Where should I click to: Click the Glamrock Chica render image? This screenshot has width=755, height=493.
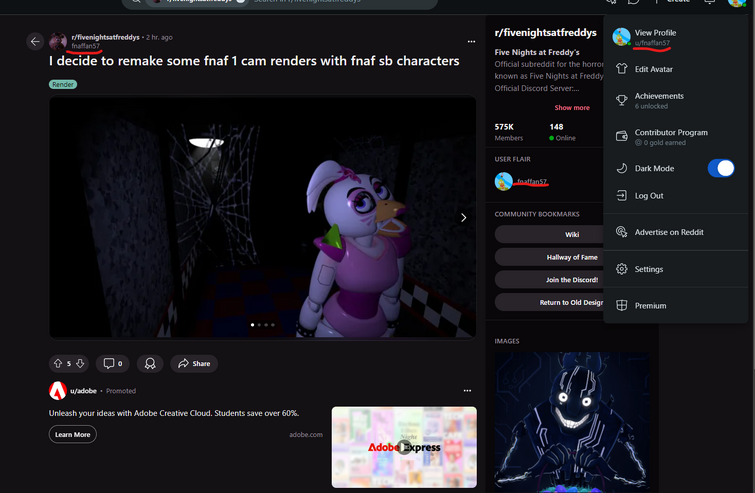pos(263,217)
